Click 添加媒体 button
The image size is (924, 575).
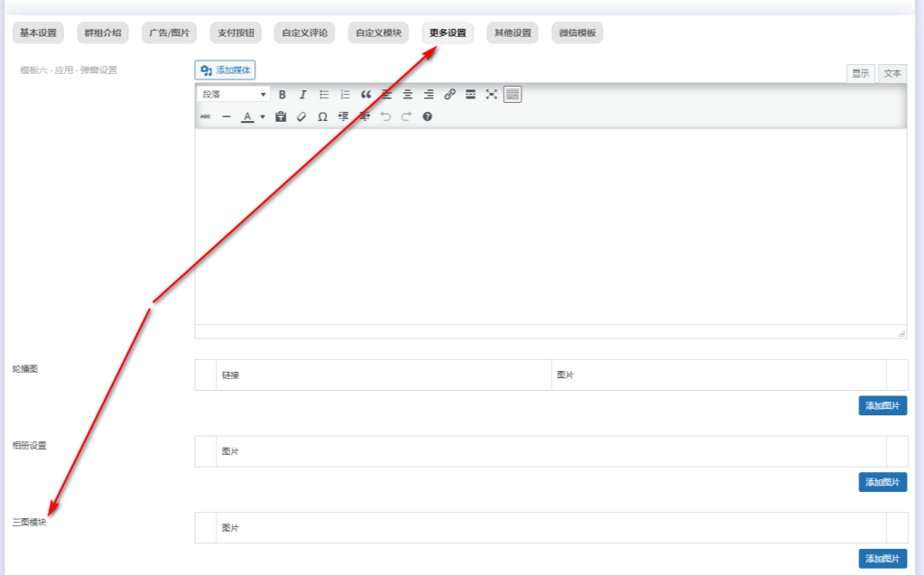[226, 70]
